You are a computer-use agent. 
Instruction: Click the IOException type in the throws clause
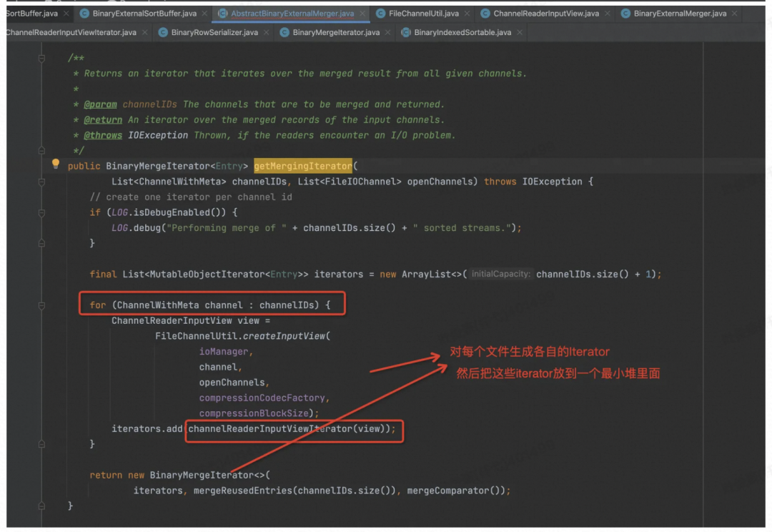[552, 182]
